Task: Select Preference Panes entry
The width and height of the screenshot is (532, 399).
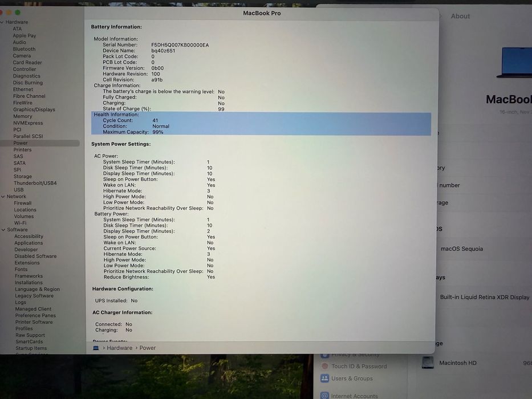Action: (x=35, y=316)
